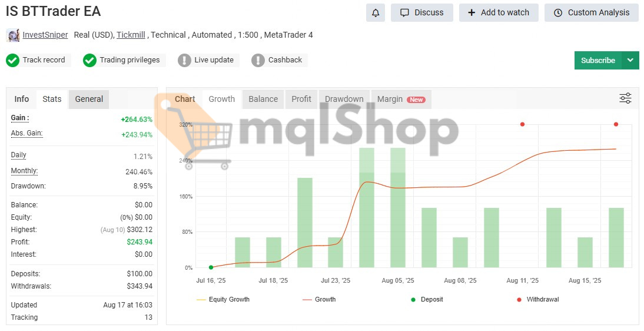The width and height of the screenshot is (644, 331).
Task: Toggle Equity Growth legend item
Action: 223,299
